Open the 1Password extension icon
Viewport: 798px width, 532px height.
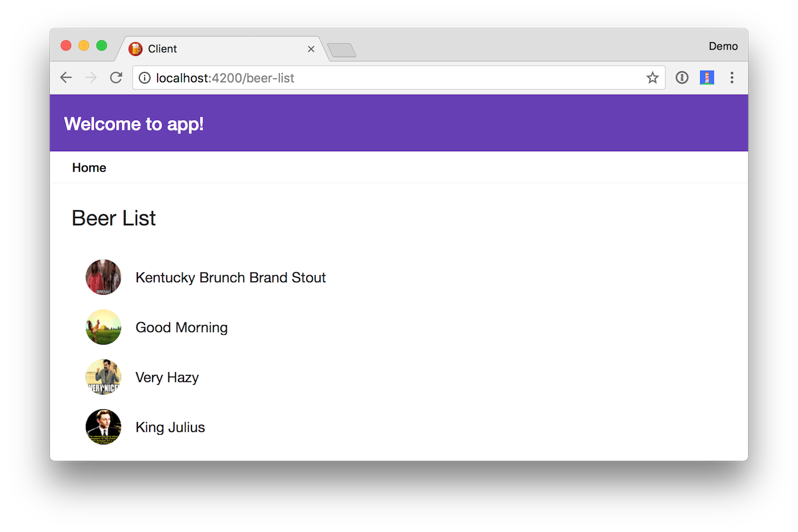tap(682, 78)
